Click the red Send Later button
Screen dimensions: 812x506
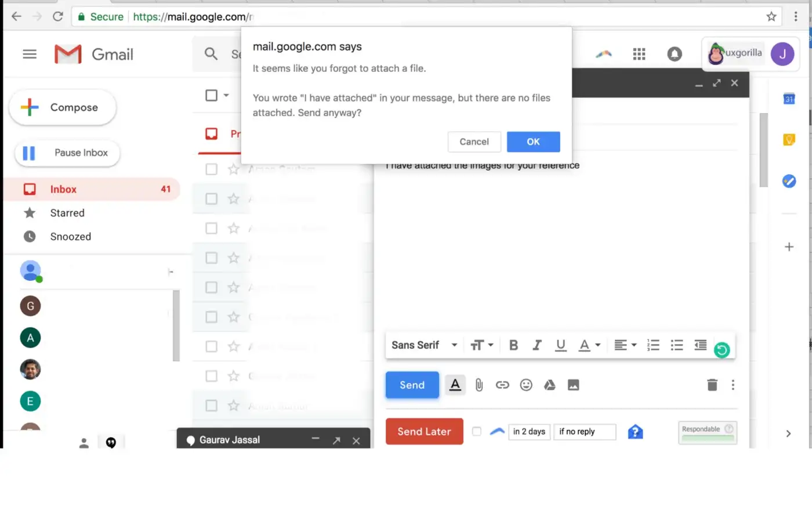pyautogui.click(x=424, y=431)
